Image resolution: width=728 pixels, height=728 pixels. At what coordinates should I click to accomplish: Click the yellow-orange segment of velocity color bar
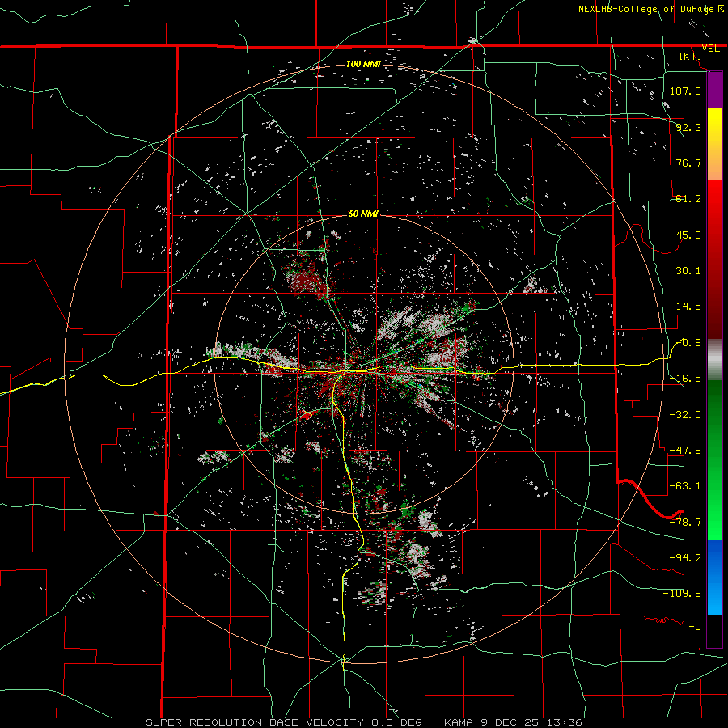(714, 144)
